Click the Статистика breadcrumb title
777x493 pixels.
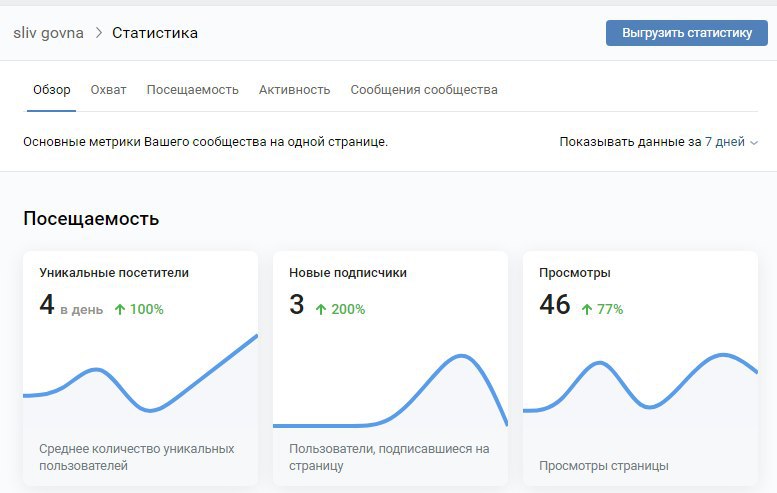(x=155, y=33)
